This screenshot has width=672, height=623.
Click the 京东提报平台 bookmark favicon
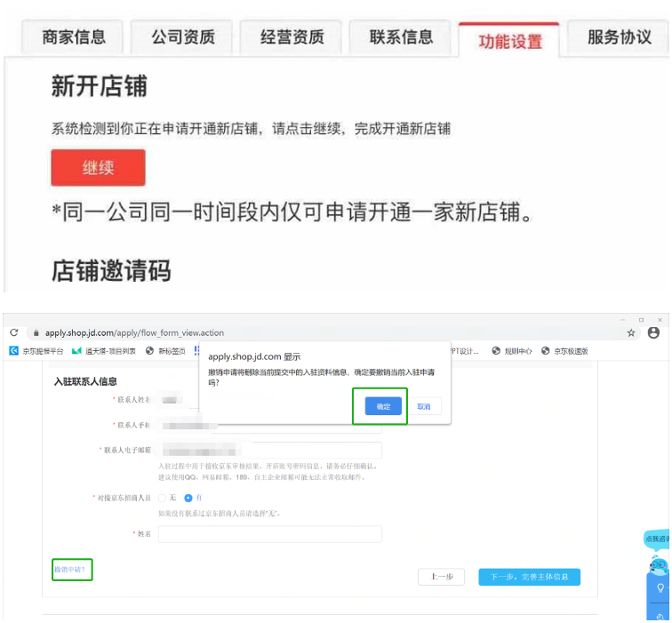pyautogui.click(x=13, y=351)
